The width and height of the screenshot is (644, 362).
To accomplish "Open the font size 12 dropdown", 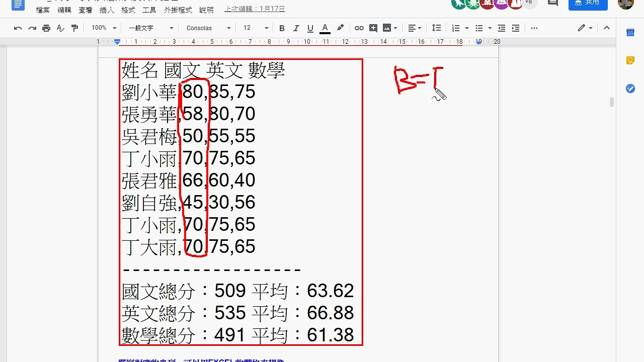I will (256, 28).
